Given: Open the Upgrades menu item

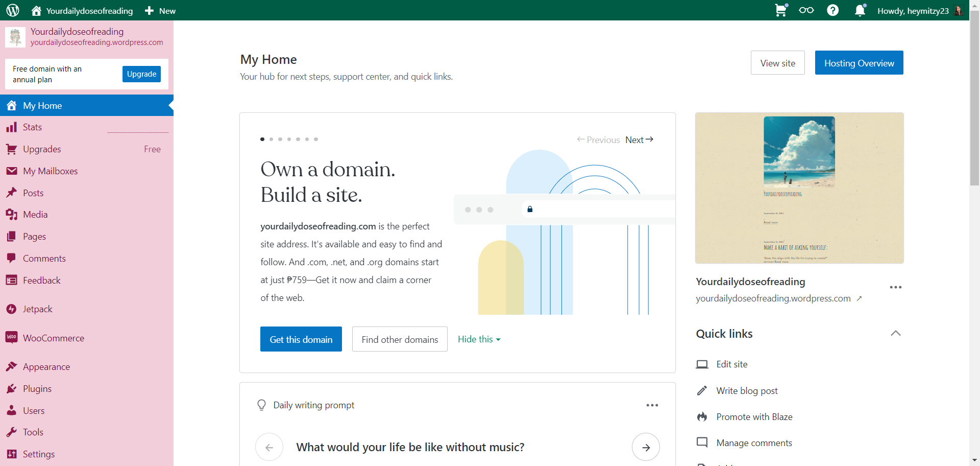Looking at the screenshot, I should pos(87,149).
